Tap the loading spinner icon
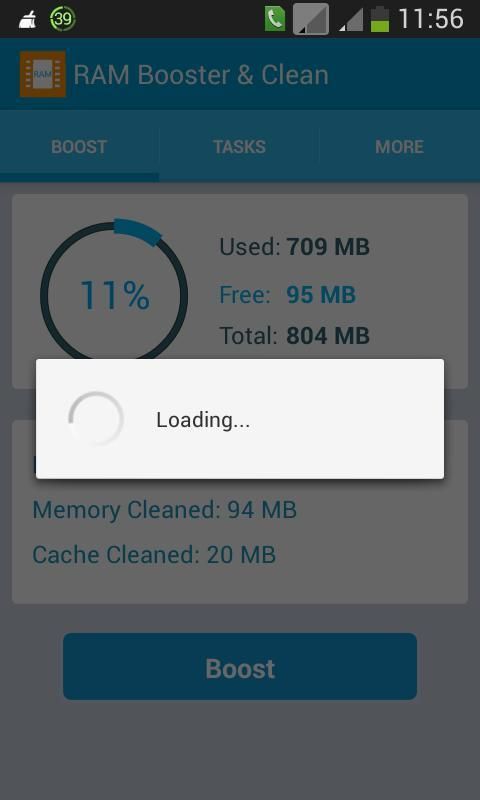480x800 pixels. pos(96,419)
